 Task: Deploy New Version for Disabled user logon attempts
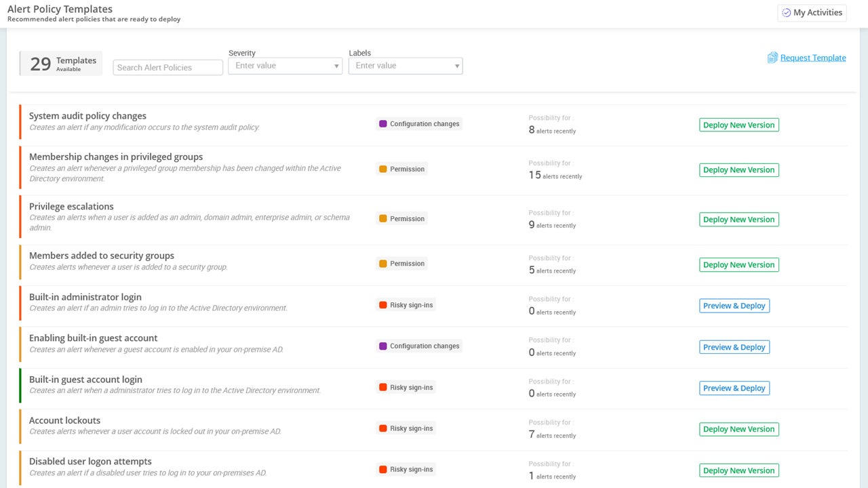pos(738,470)
